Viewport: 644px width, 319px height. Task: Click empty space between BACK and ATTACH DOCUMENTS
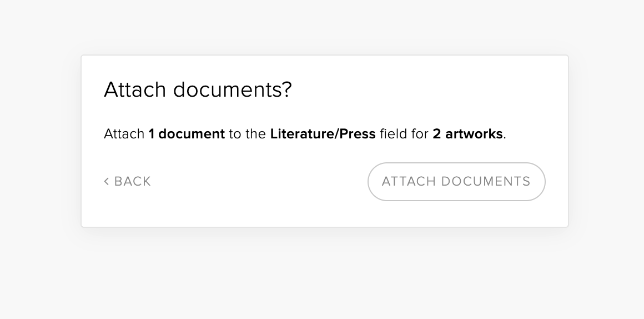click(x=258, y=181)
